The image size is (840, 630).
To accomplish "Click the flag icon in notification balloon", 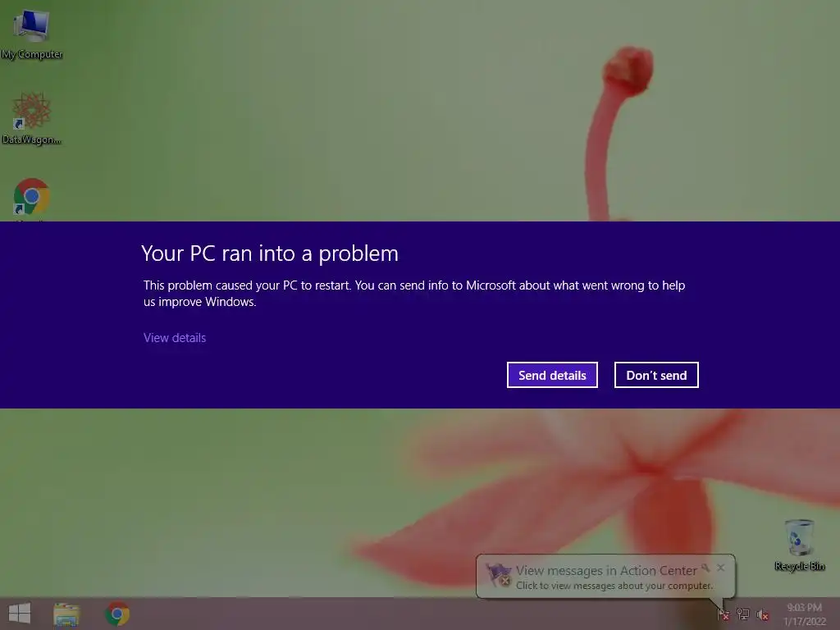I will 498,575.
